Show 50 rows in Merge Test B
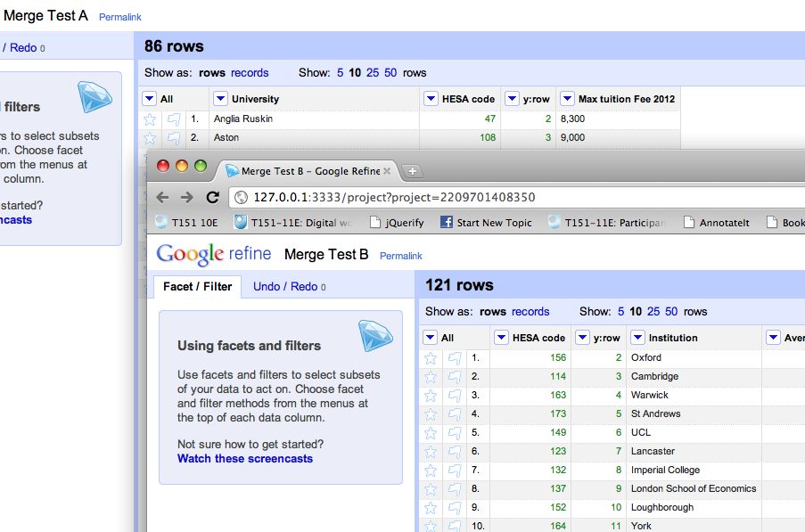 pos(671,311)
